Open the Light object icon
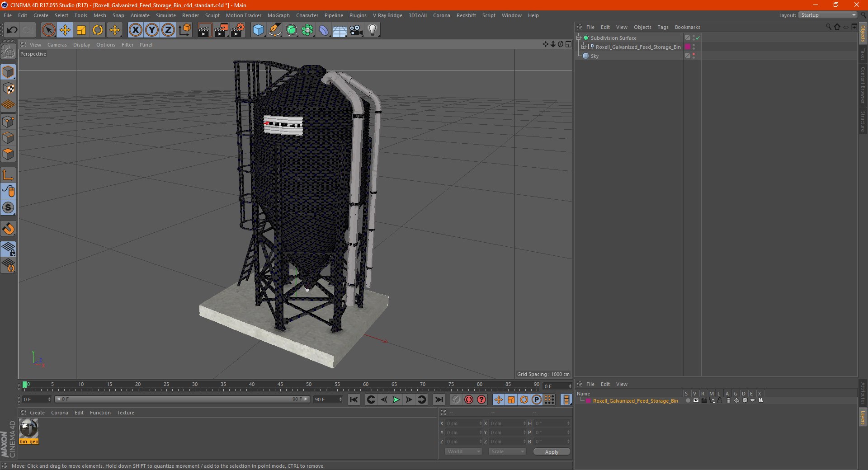Screen dimensions: 868x470 click(373, 30)
